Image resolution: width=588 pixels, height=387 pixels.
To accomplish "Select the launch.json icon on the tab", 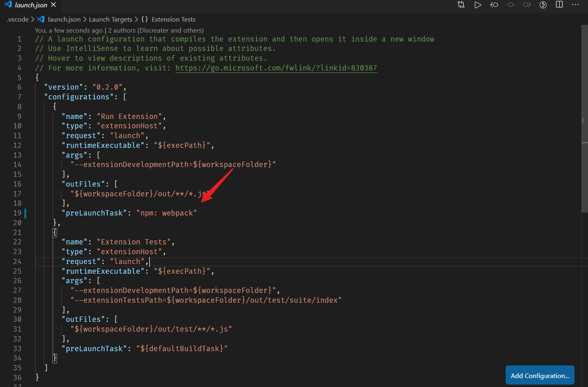I will (x=9, y=5).
